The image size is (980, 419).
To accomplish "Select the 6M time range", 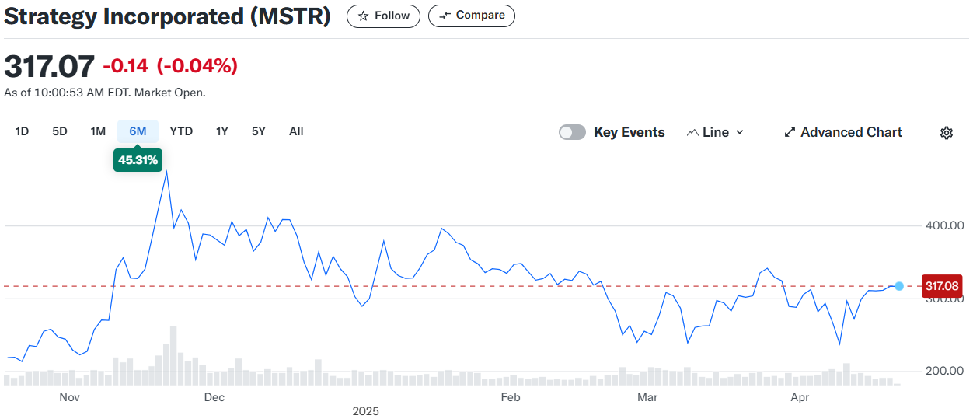I will click(x=138, y=131).
